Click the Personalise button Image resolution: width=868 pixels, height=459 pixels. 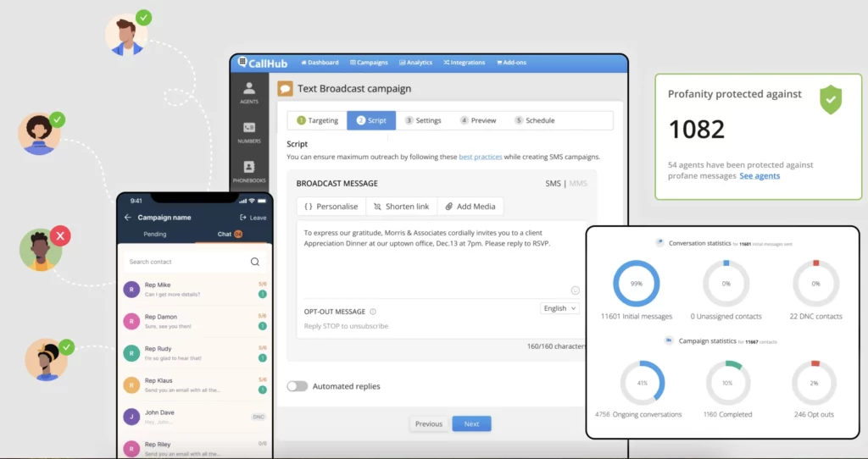click(331, 207)
